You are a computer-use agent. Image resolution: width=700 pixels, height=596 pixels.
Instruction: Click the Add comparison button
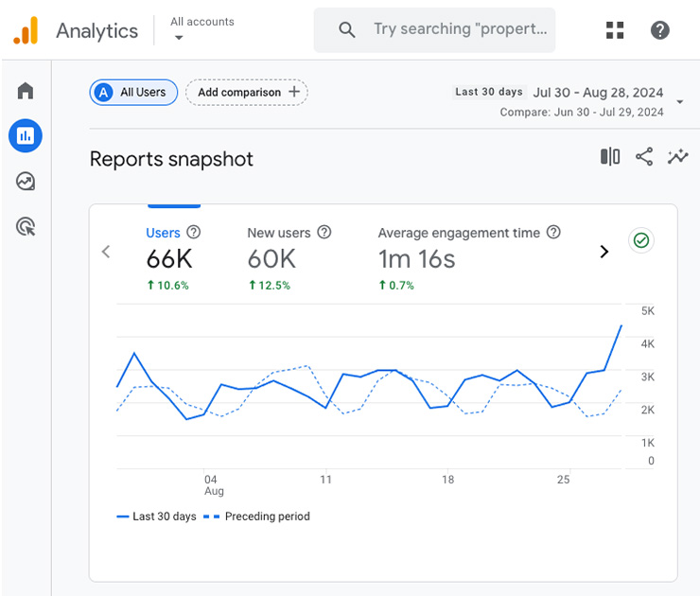(247, 92)
